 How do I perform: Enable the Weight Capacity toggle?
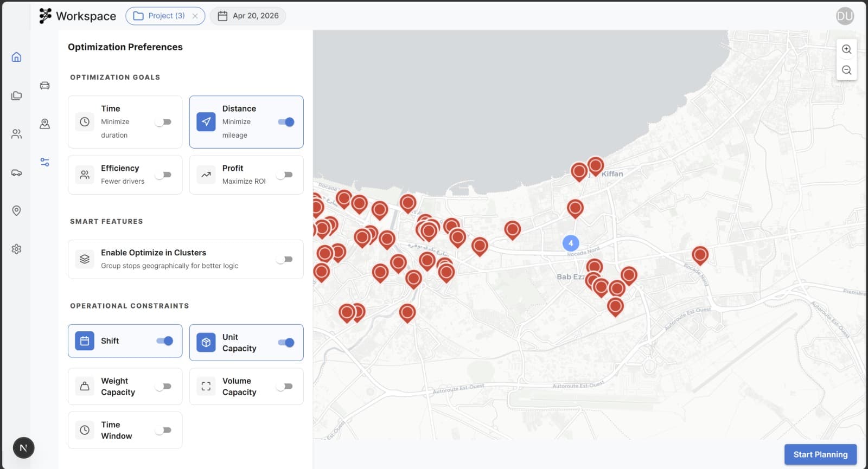tap(163, 387)
